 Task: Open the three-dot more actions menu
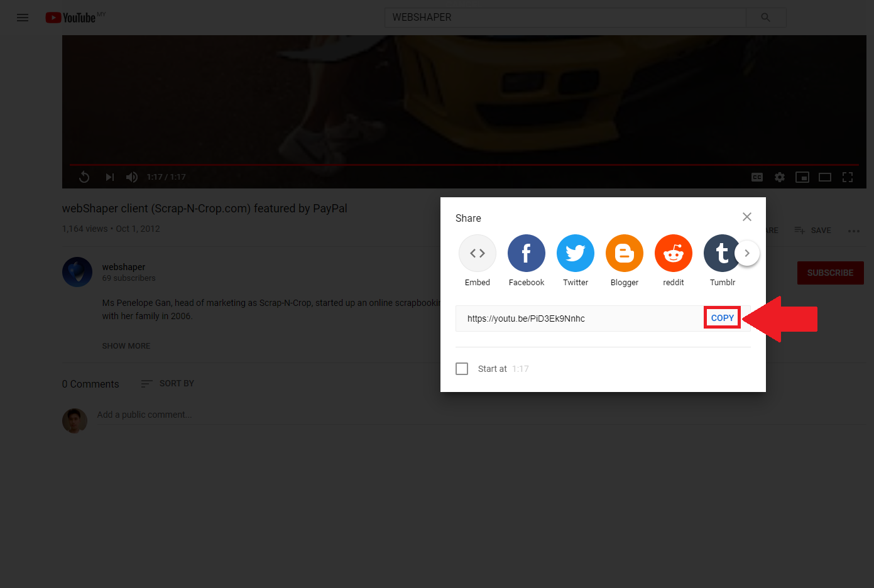point(854,231)
